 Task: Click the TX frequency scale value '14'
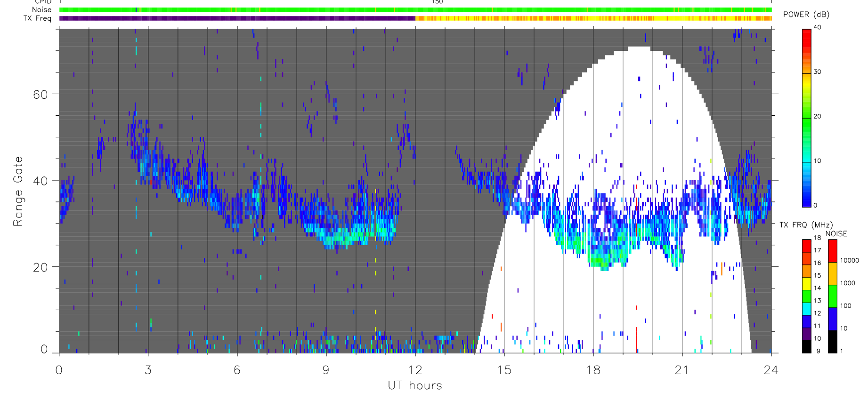tap(817, 288)
